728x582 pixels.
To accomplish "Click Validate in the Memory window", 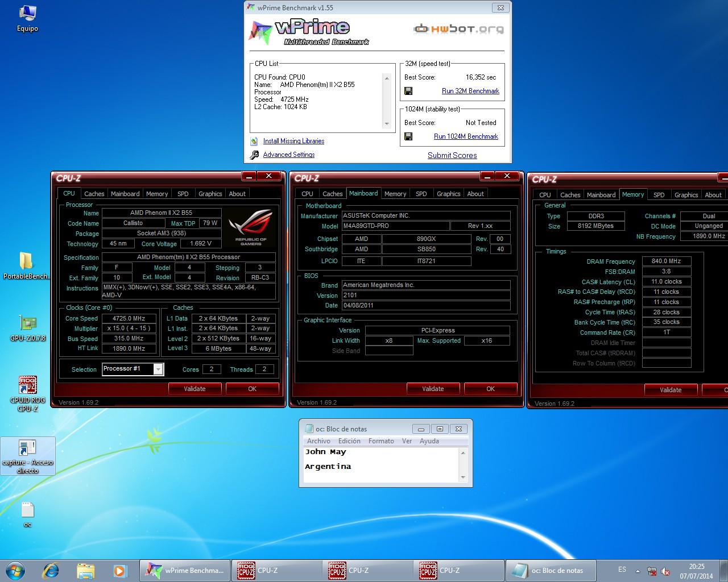I will 671,390.
